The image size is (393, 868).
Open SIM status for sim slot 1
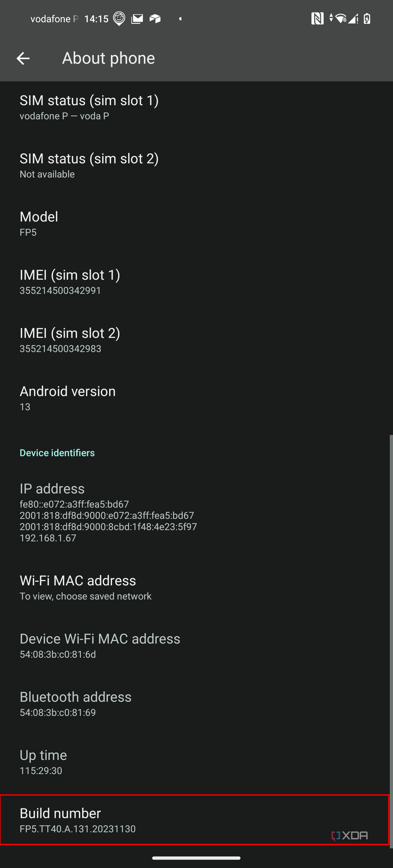(195, 107)
